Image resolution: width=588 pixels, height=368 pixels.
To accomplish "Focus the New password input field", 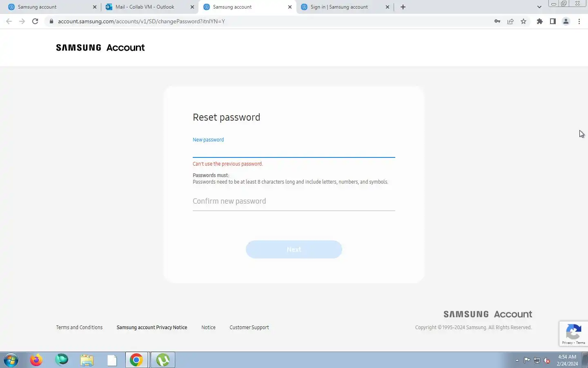I will click(x=294, y=150).
